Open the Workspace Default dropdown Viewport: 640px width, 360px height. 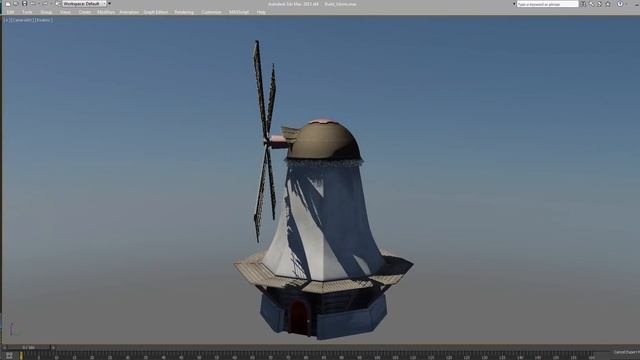point(84,4)
